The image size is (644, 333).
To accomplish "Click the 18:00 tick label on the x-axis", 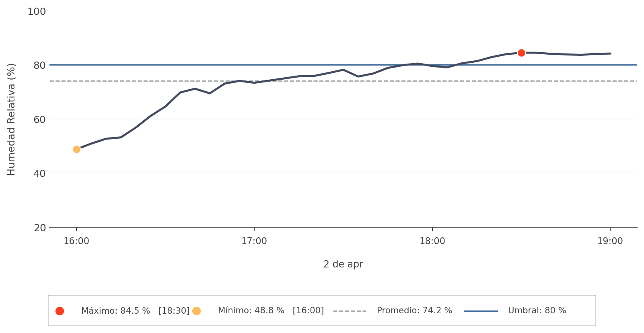I will click(x=432, y=241).
